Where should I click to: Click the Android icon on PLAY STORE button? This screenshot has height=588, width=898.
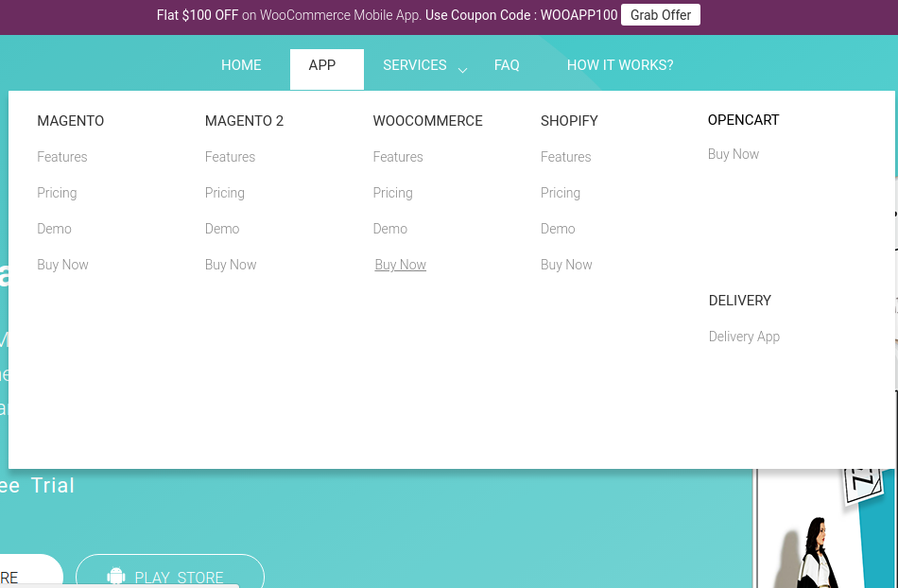coord(115,576)
